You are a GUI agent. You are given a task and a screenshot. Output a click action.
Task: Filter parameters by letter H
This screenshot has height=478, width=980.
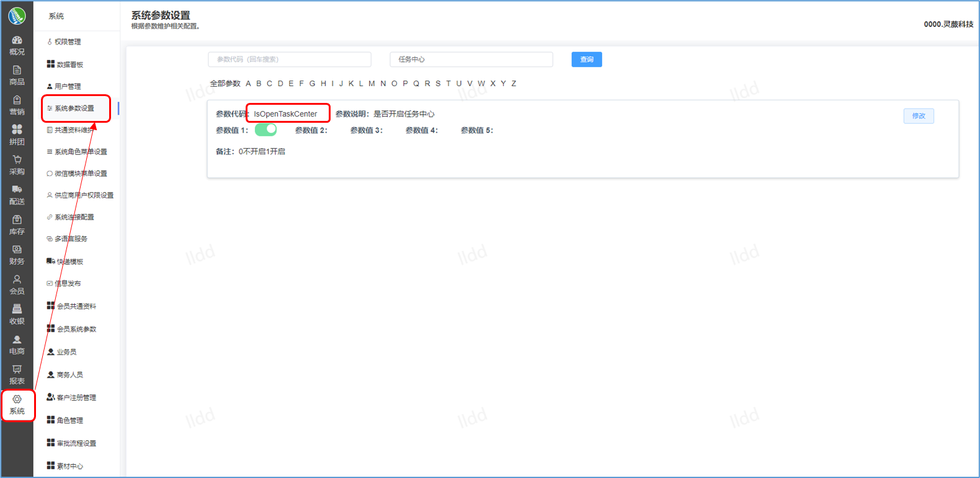click(x=323, y=84)
